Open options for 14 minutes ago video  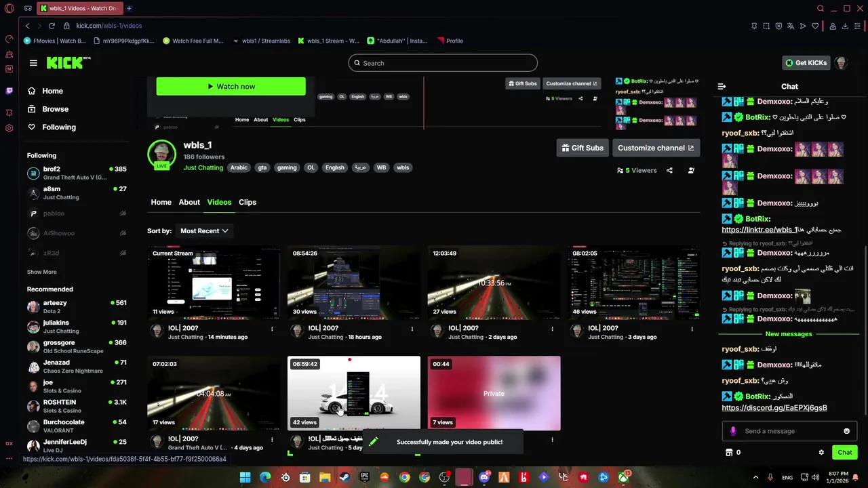pos(272,329)
